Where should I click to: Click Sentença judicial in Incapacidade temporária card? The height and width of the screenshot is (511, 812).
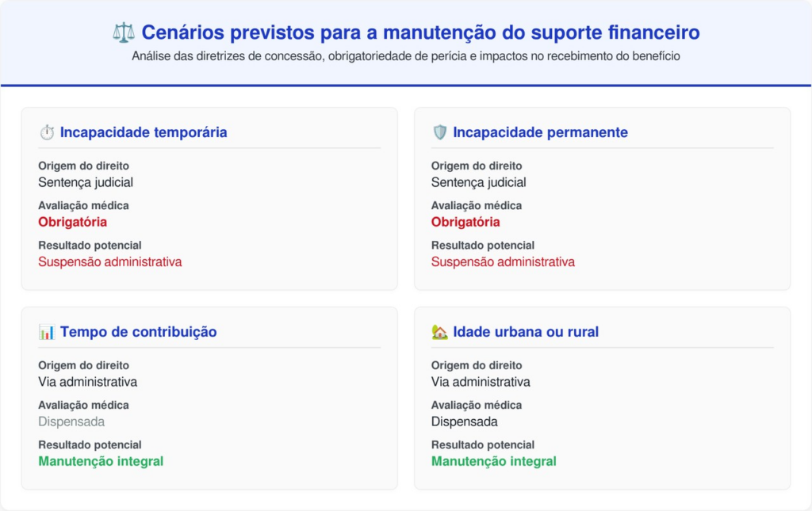86,182
